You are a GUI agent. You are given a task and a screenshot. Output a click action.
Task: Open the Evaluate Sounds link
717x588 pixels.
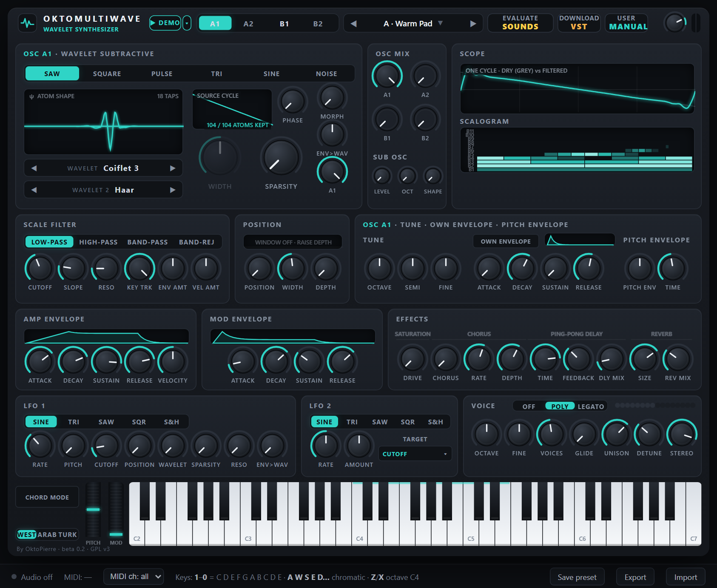point(520,23)
